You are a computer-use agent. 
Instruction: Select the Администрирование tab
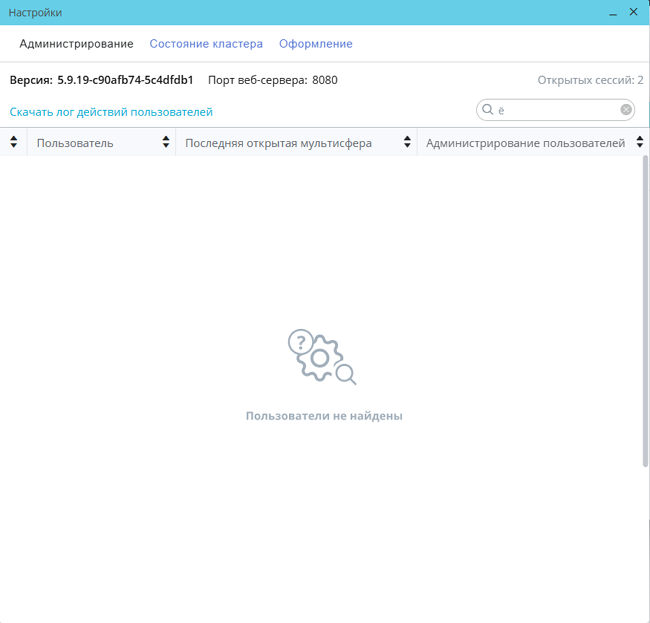[76, 44]
